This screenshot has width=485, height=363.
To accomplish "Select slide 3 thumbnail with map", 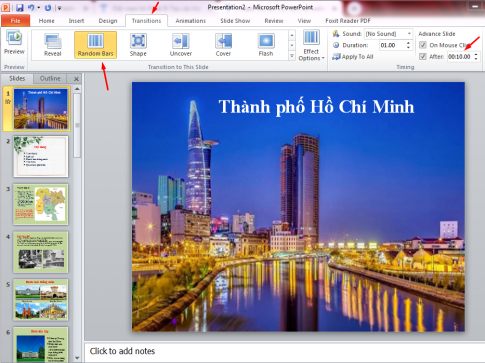I will point(41,204).
